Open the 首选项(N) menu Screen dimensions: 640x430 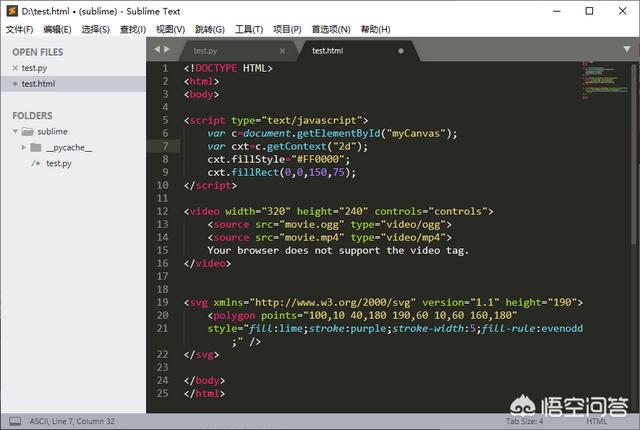[331, 29]
